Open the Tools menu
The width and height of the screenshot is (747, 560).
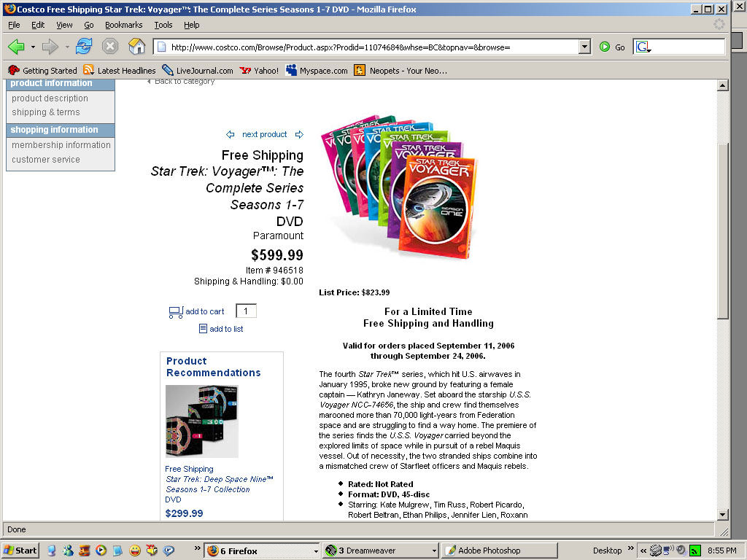click(x=163, y=25)
